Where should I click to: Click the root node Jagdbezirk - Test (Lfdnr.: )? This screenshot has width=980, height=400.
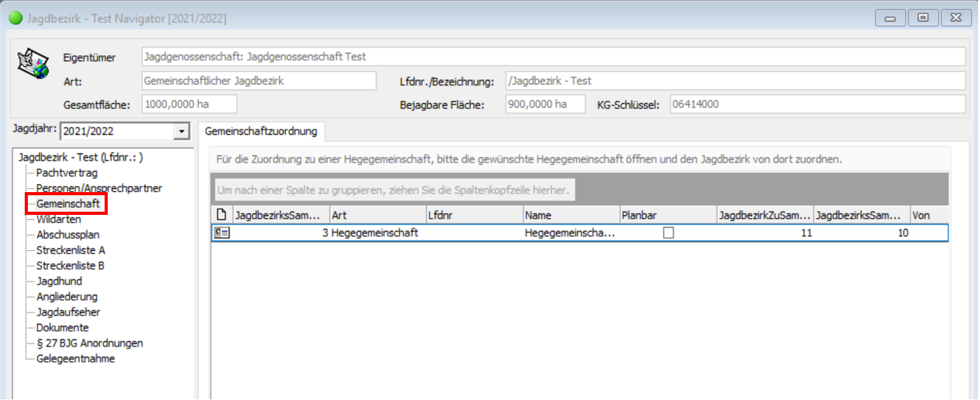76,157
